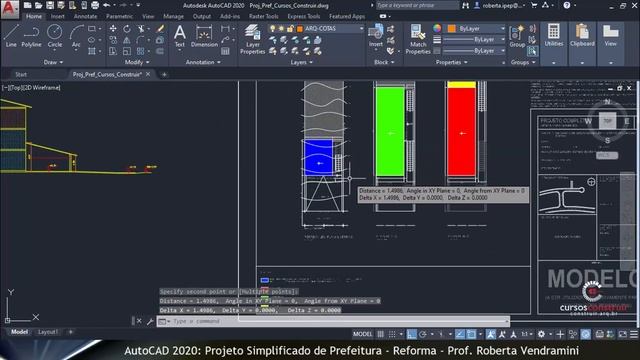Click the Undo arrow
The height and width of the screenshot is (360, 640).
tap(107, 5)
